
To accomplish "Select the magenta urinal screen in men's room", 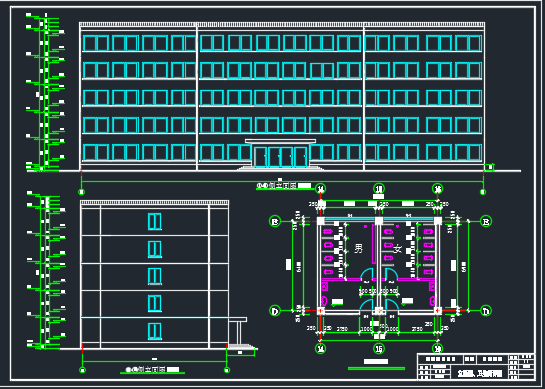I will tap(374, 245).
